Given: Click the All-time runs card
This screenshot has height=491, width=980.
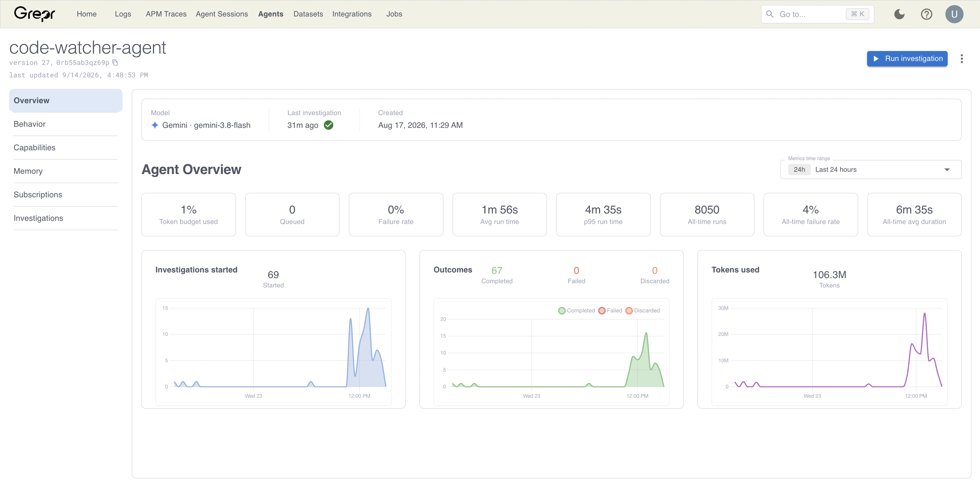Looking at the screenshot, I should point(707,214).
